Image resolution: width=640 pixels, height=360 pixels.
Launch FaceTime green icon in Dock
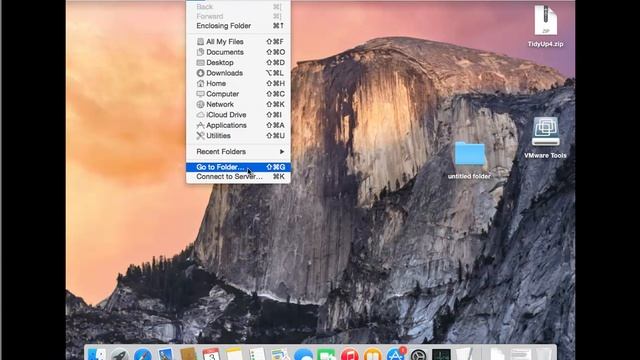point(326,355)
